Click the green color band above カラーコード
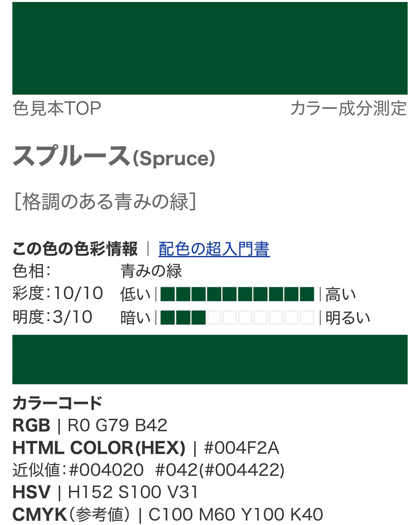This screenshot has width=420, height=525. pyautogui.click(x=210, y=360)
